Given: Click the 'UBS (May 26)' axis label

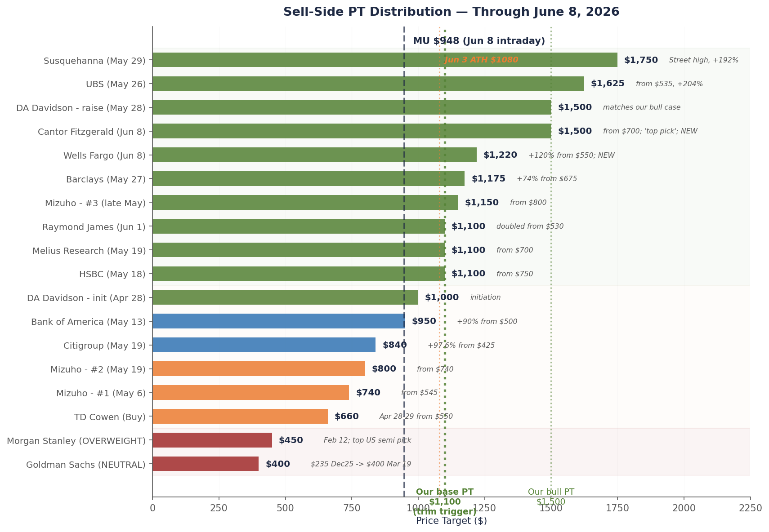Looking at the screenshot, I should 116,84.
